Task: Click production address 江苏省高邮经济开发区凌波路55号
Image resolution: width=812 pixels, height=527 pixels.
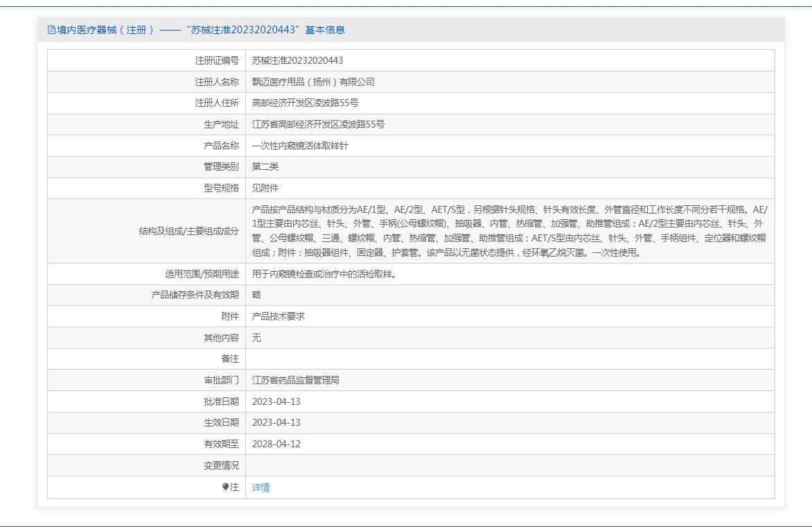Action: pos(318,124)
